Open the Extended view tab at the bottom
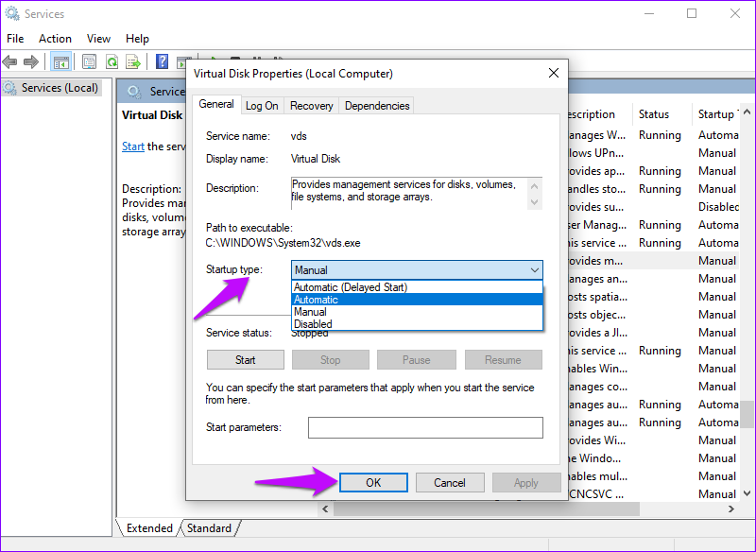Image resolution: width=756 pixels, height=552 pixels. tap(149, 527)
